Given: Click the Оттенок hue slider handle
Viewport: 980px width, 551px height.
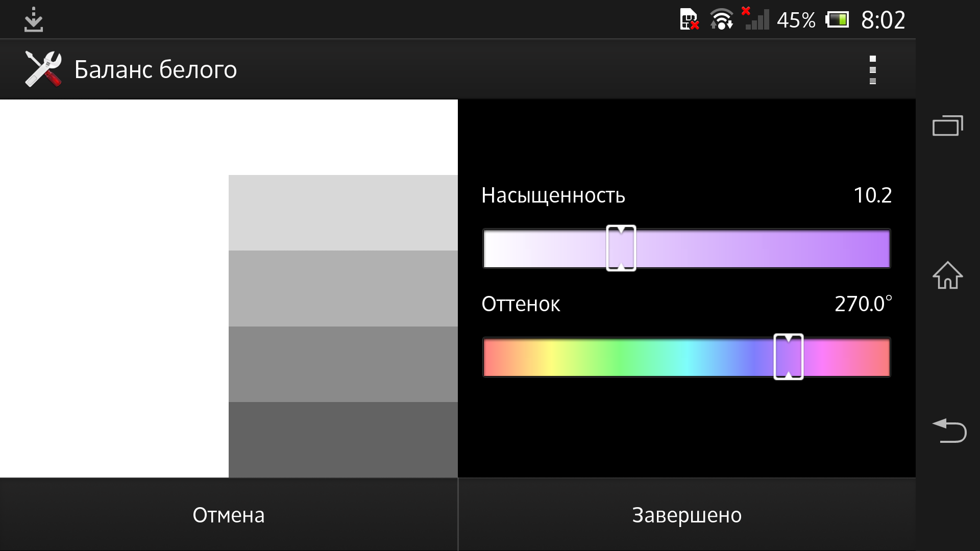Looking at the screenshot, I should click(x=788, y=357).
